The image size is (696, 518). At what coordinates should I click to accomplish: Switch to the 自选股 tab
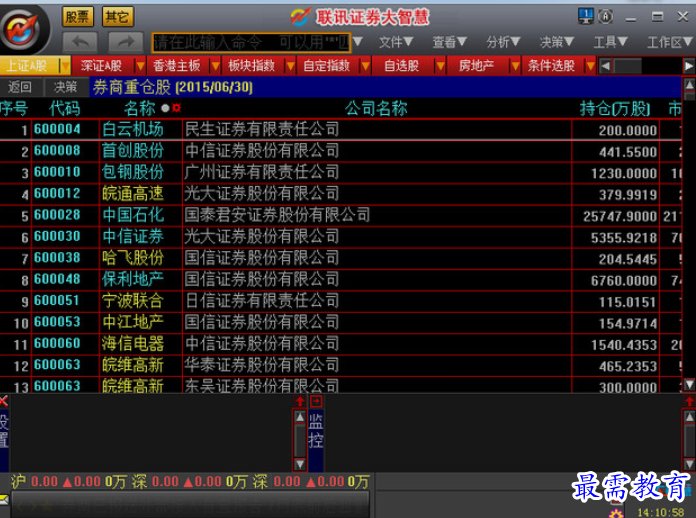(x=403, y=66)
